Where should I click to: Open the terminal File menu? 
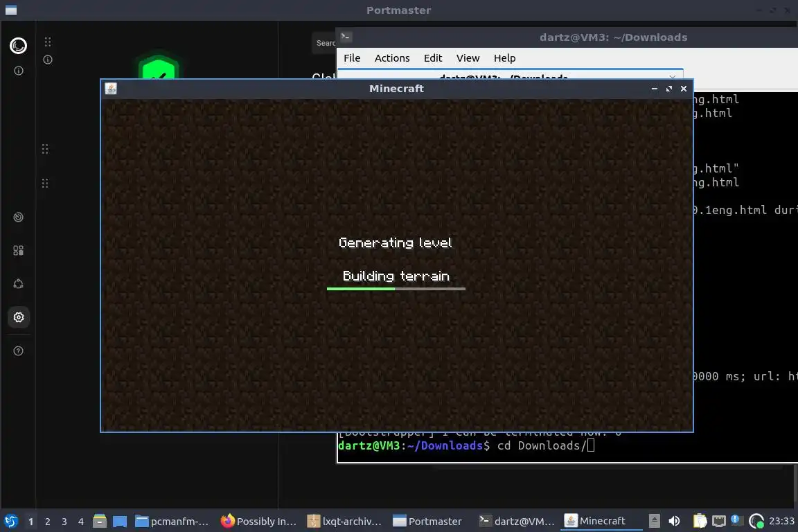click(x=352, y=58)
